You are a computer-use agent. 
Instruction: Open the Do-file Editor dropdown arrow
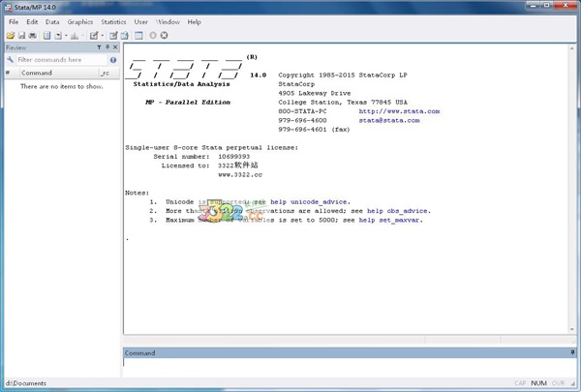click(x=103, y=36)
